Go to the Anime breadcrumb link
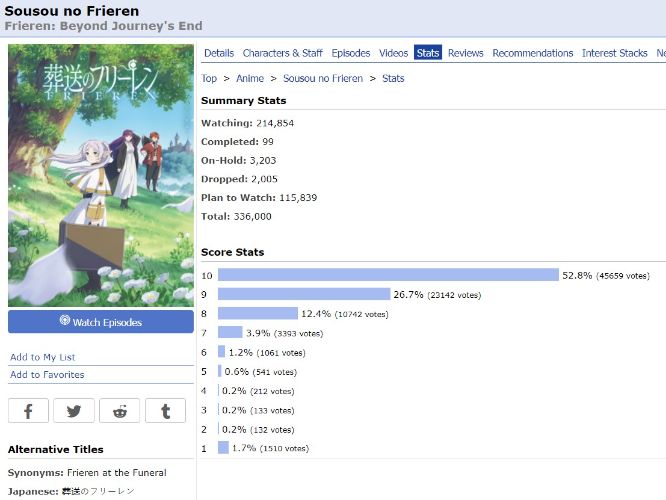The width and height of the screenshot is (666, 500). tap(250, 79)
